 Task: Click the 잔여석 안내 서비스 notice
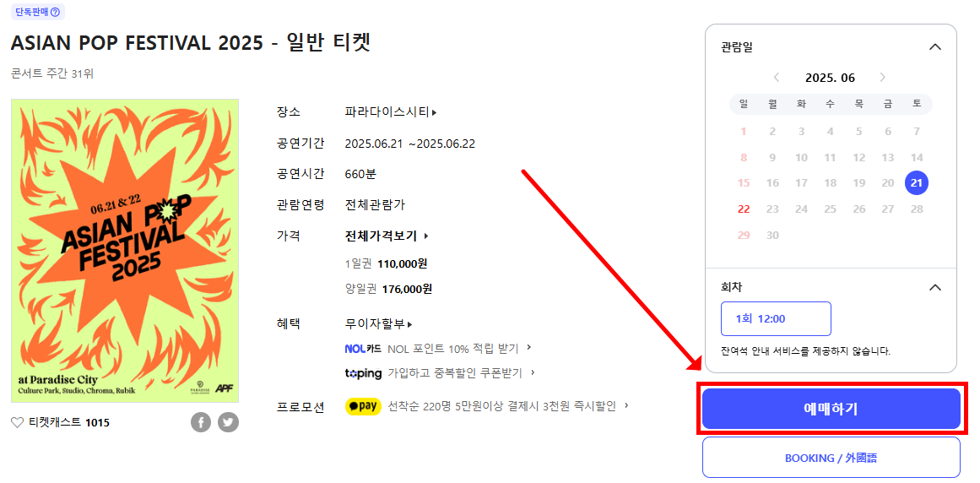(805, 351)
